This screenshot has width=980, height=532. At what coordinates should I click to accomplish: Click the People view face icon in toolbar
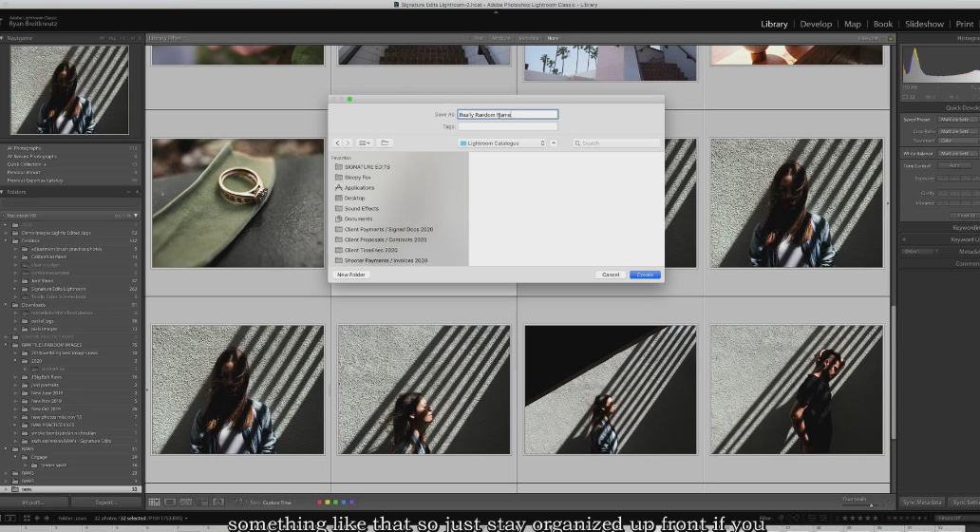tap(217, 502)
